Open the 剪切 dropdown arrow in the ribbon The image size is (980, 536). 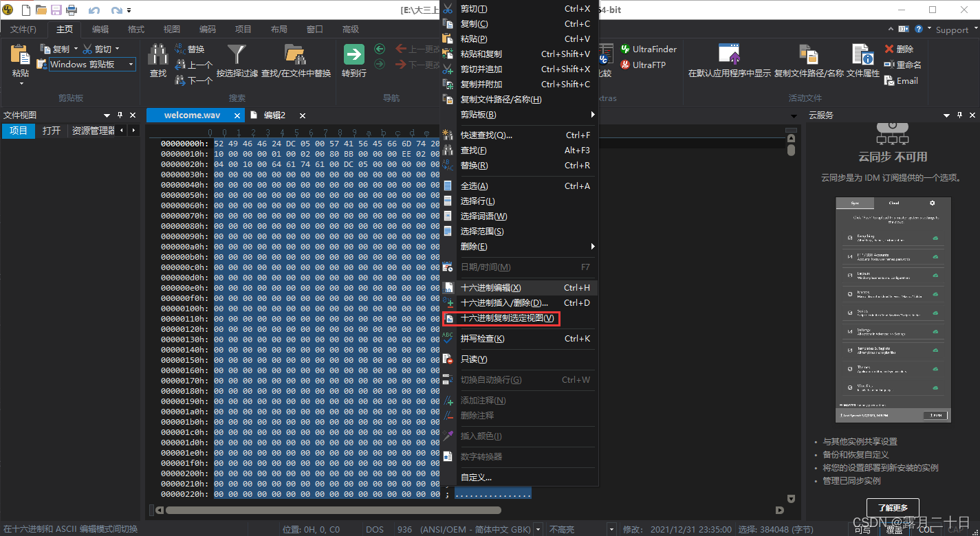(118, 49)
